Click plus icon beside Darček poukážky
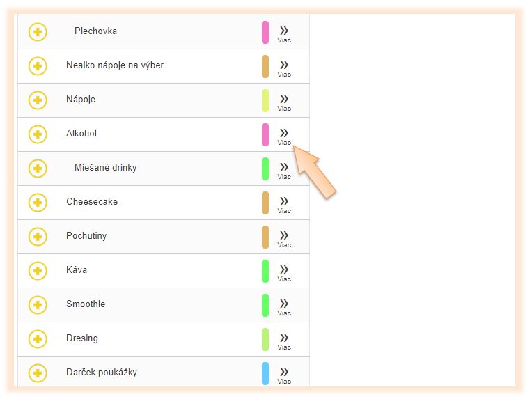Screen dimensions: 532x399 click(x=38, y=373)
